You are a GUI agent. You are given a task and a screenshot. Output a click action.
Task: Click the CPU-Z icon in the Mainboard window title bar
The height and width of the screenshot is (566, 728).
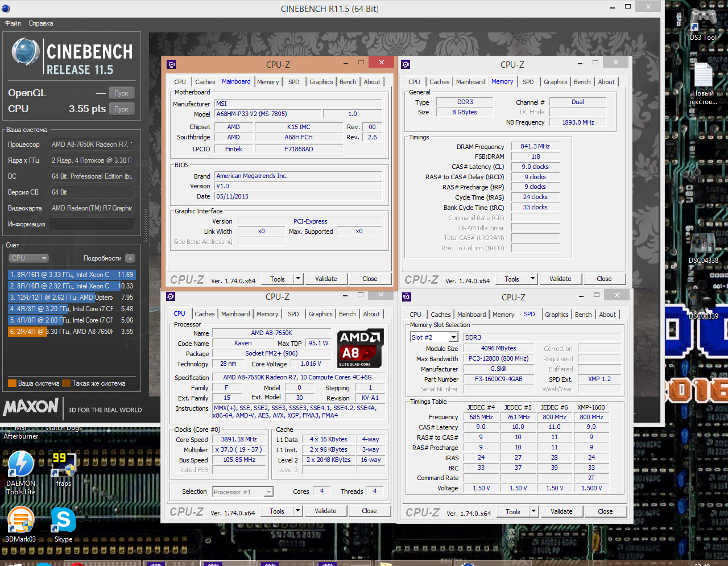171,64
